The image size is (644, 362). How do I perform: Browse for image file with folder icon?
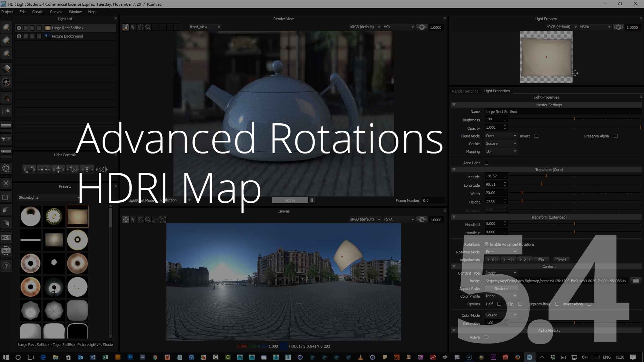[636, 281]
